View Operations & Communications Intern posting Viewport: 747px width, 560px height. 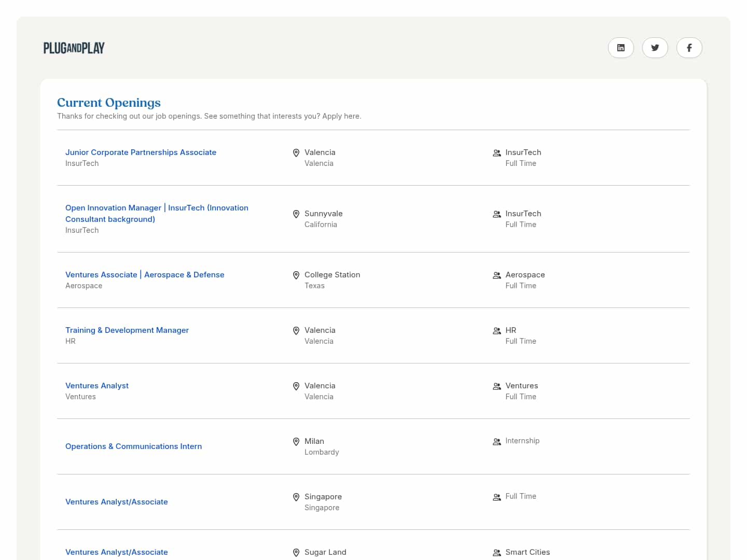click(133, 446)
